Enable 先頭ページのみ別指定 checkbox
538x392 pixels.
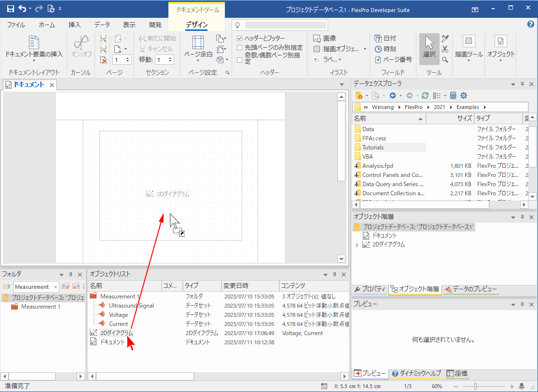click(240, 48)
